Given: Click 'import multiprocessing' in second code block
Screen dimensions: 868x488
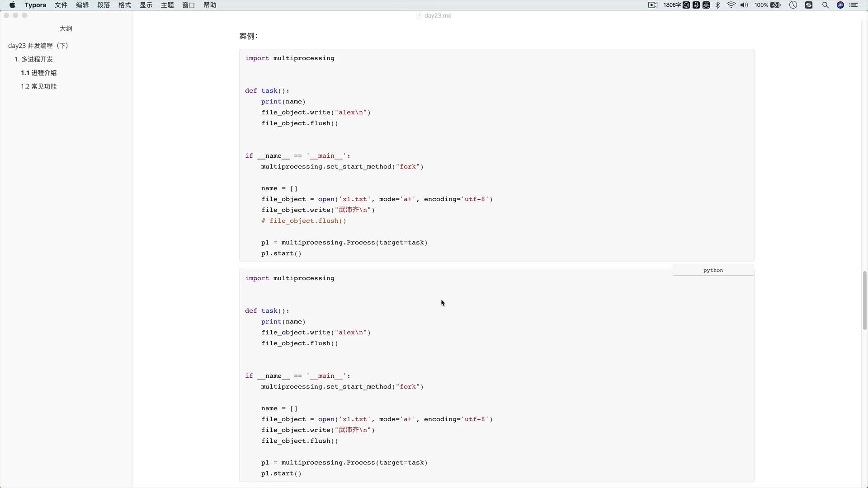Looking at the screenshot, I should (x=290, y=278).
